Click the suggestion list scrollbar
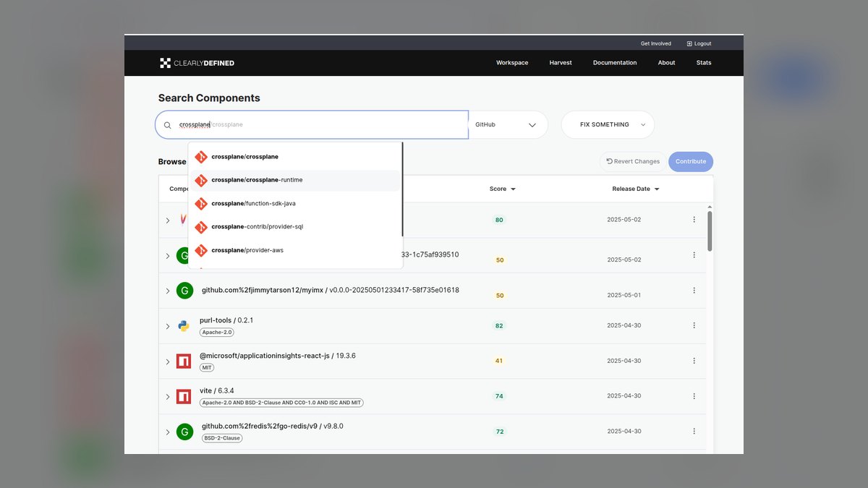 tap(402, 189)
